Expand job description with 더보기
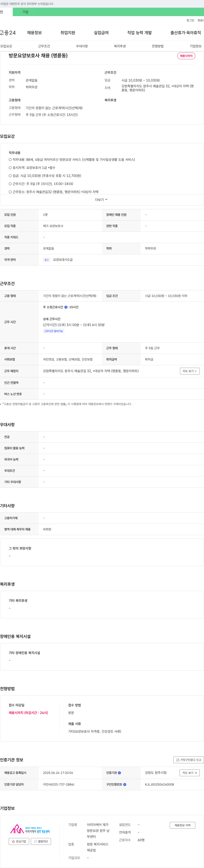 pyautogui.click(x=102, y=200)
